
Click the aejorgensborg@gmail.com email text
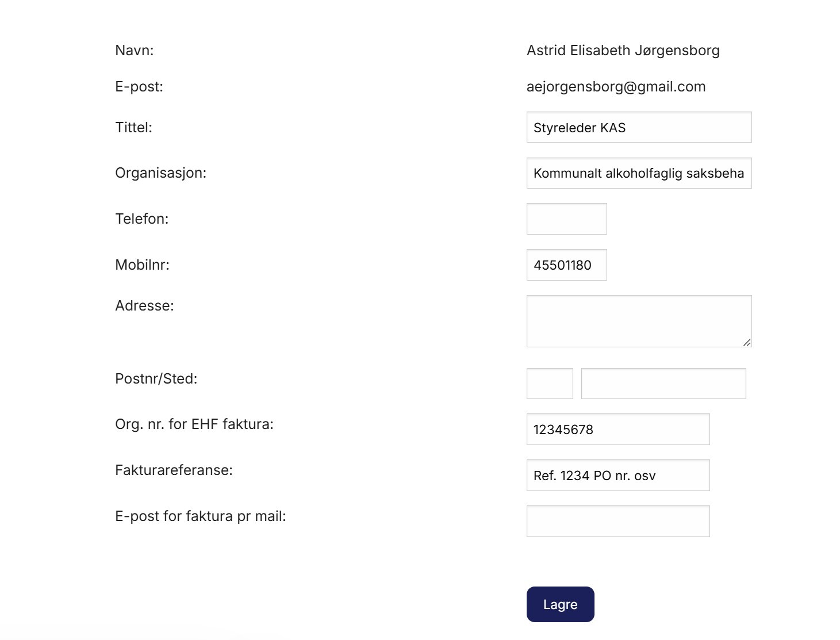[616, 87]
